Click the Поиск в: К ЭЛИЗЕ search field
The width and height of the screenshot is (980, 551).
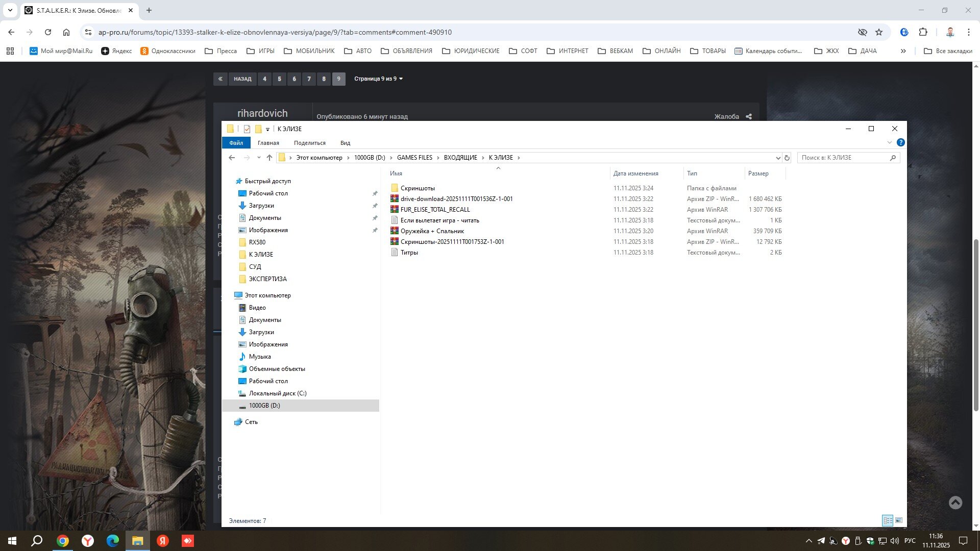[842, 158]
